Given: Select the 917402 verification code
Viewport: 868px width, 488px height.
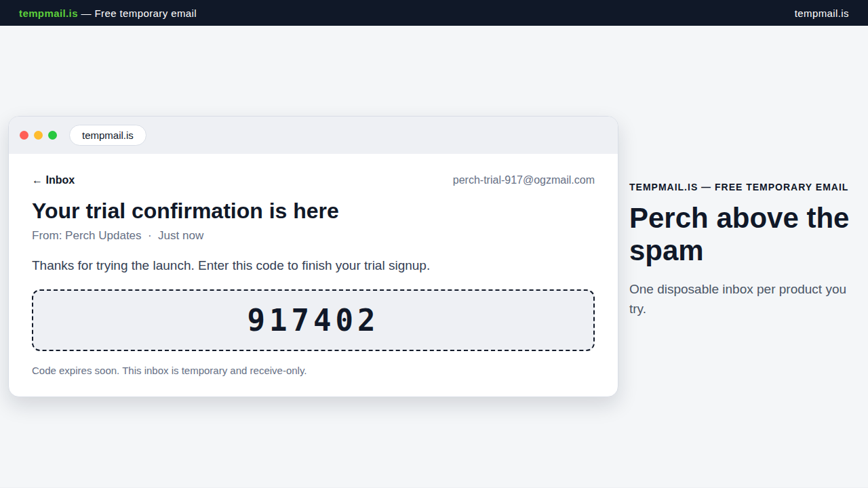Looking at the screenshot, I should (x=312, y=321).
